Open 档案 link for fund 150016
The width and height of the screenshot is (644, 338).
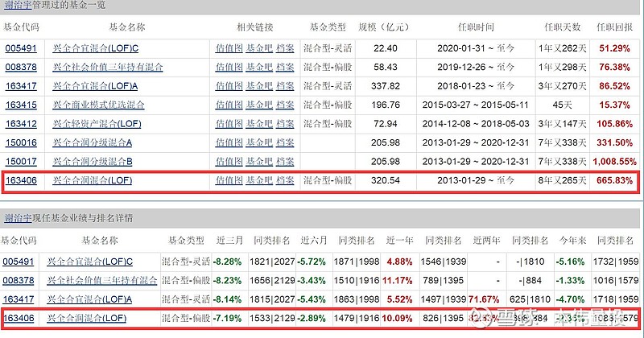[x=285, y=142]
